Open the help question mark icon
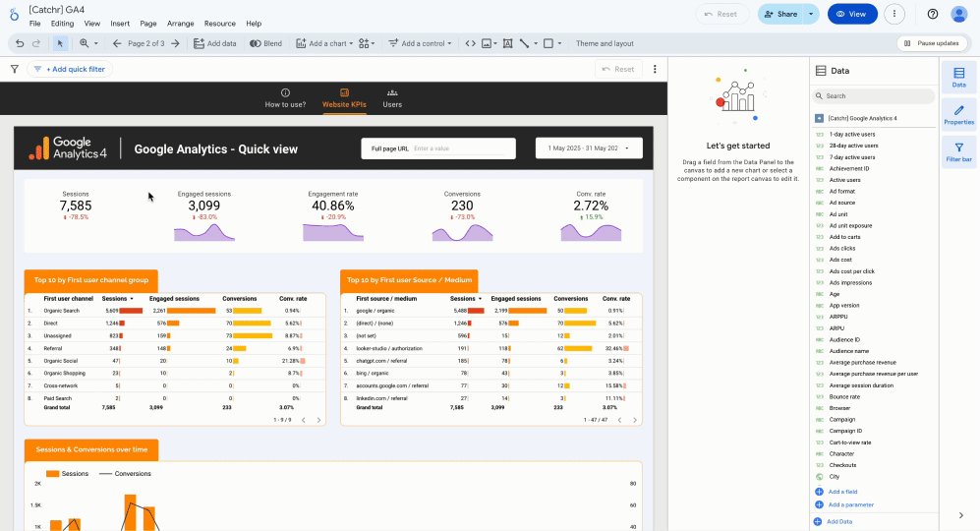This screenshot has width=980, height=531. 933,14
